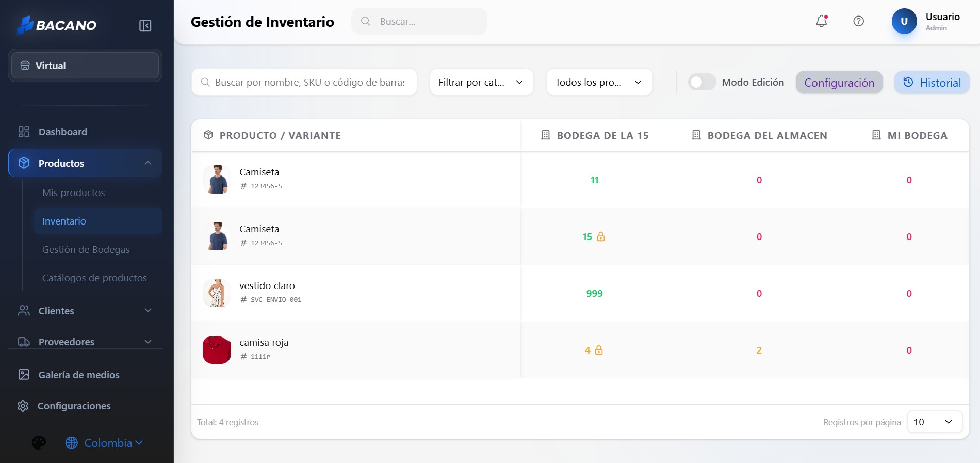Click camisa roja's Bodega del Almacen value 2

click(x=759, y=350)
